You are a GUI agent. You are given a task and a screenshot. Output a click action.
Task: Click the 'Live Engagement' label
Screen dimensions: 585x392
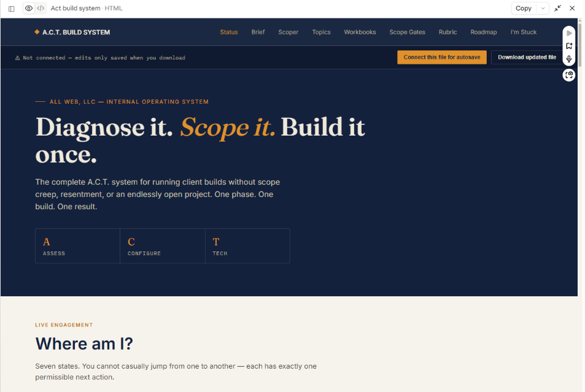(x=64, y=325)
